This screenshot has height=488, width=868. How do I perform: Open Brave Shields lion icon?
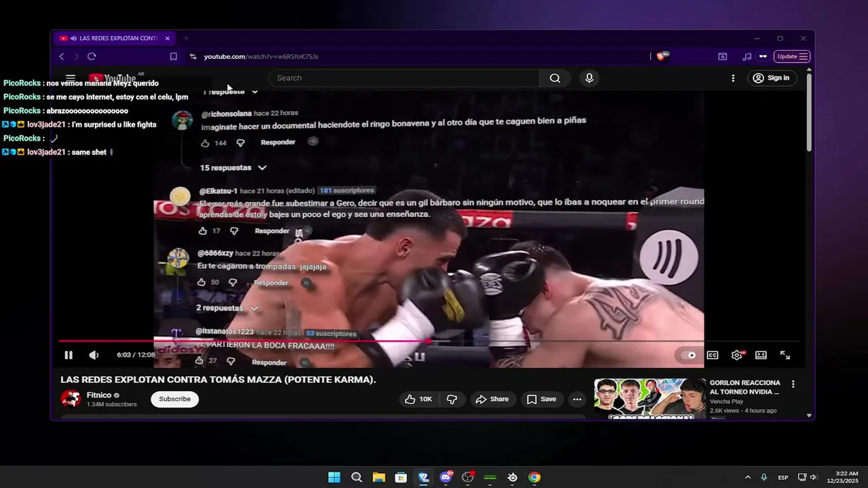click(x=662, y=56)
